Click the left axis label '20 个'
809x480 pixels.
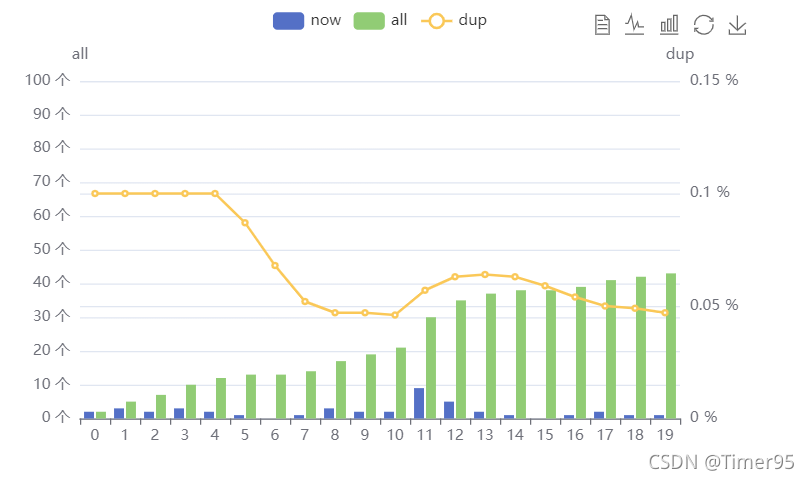pyautogui.click(x=52, y=350)
